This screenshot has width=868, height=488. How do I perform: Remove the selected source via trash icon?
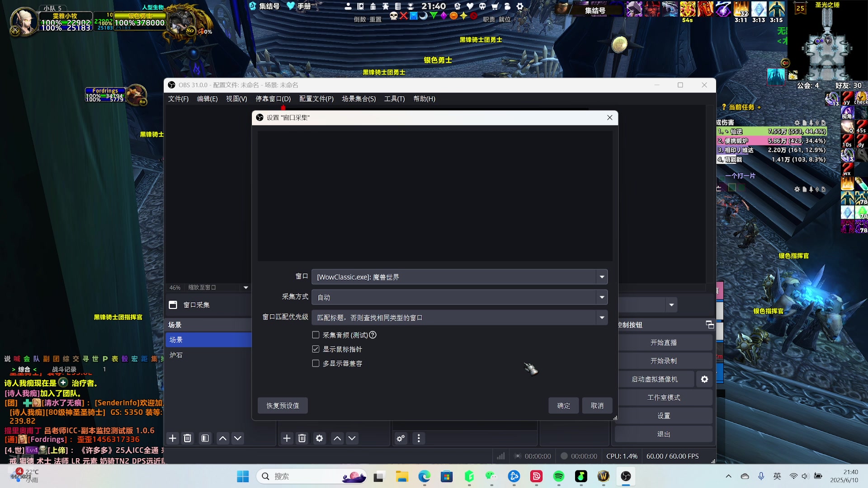302,438
